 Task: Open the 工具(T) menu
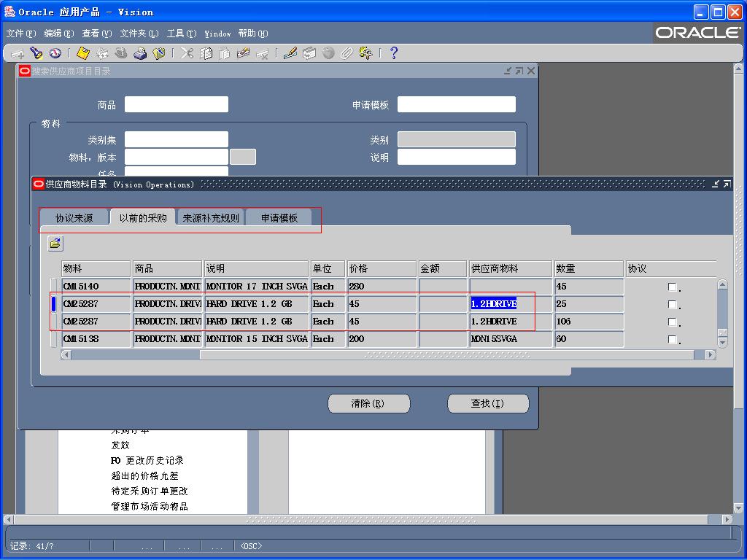(182, 34)
